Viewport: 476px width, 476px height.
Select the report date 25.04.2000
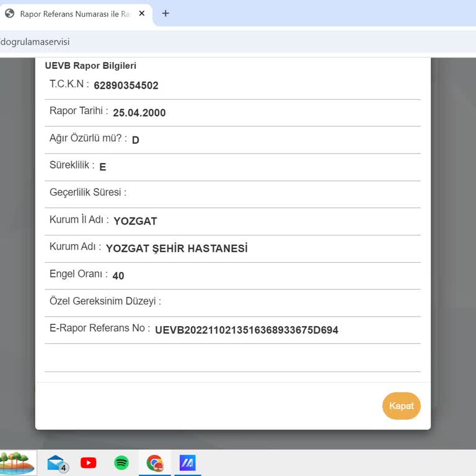[x=139, y=113]
